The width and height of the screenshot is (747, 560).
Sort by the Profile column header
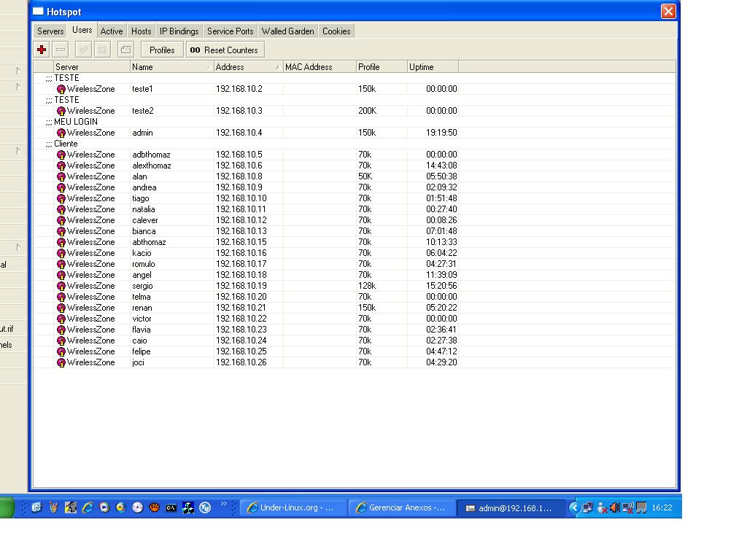tap(382, 66)
